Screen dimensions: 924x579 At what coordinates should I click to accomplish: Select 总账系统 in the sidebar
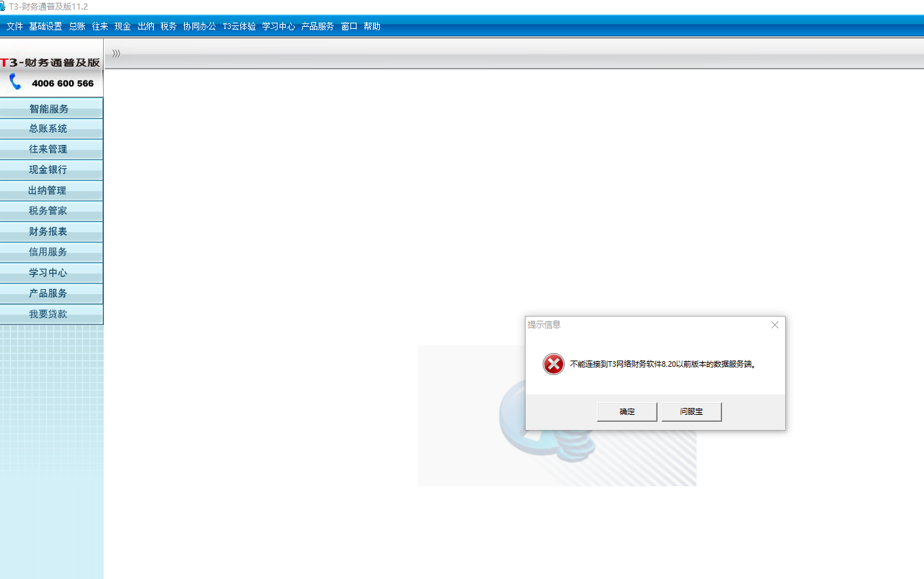click(52, 128)
